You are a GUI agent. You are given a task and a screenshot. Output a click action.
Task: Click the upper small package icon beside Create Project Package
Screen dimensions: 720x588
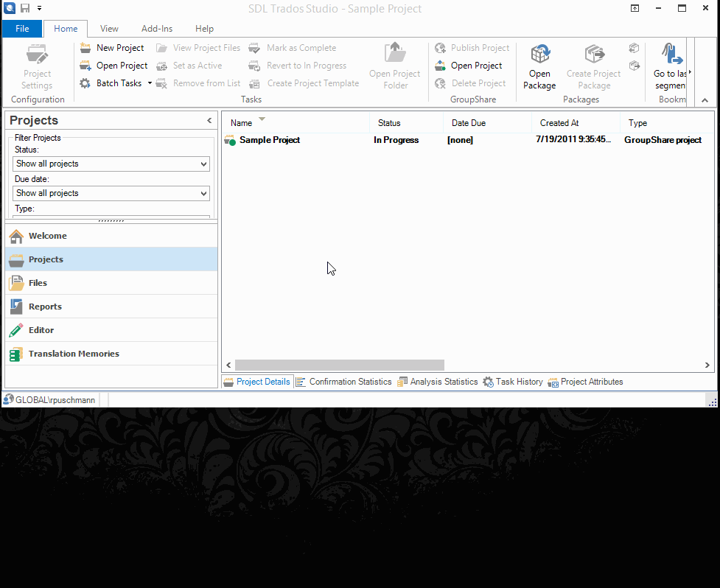point(634,48)
